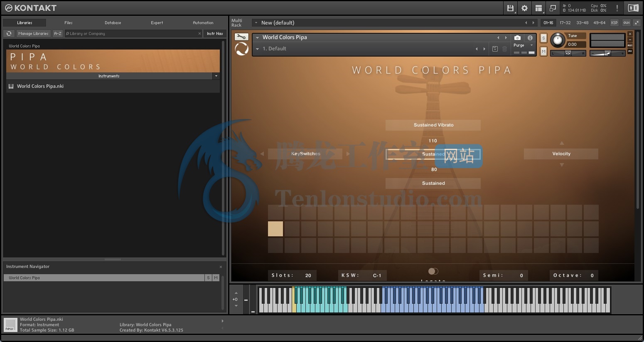Viewport: 644px width, 342px height.
Task: Show instrument info with the i icon
Action: (x=530, y=38)
